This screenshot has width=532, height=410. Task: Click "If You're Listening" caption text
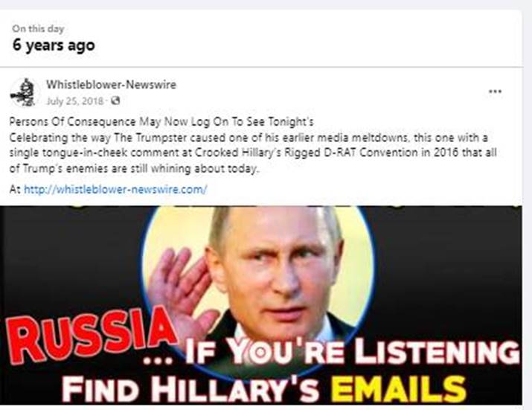351,351
